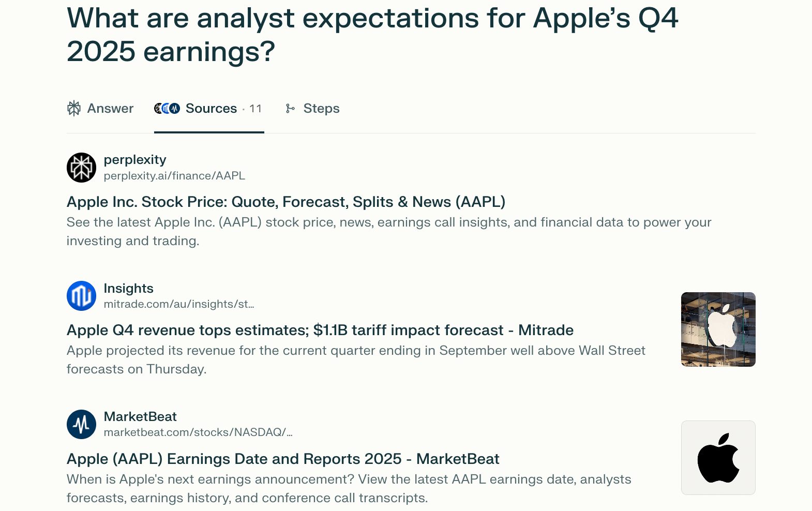Click the Mitrade Insights logo icon

(x=81, y=296)
